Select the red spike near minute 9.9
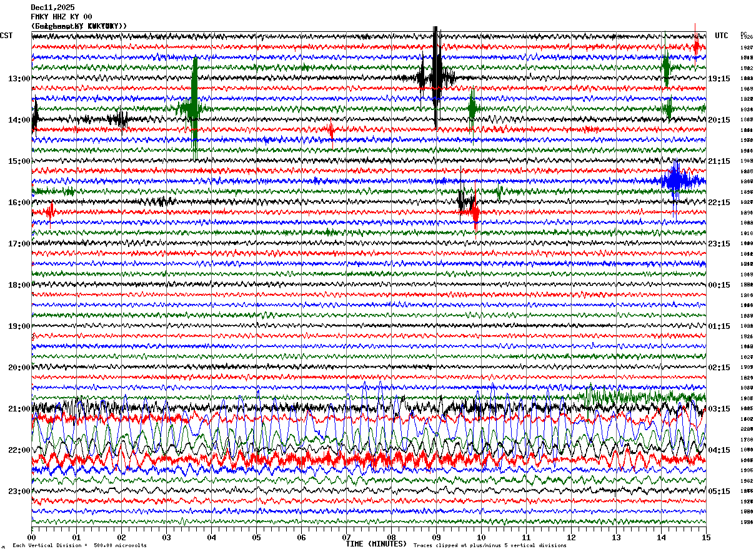Viewport: 756px width, 554px height. pos(475,211)
